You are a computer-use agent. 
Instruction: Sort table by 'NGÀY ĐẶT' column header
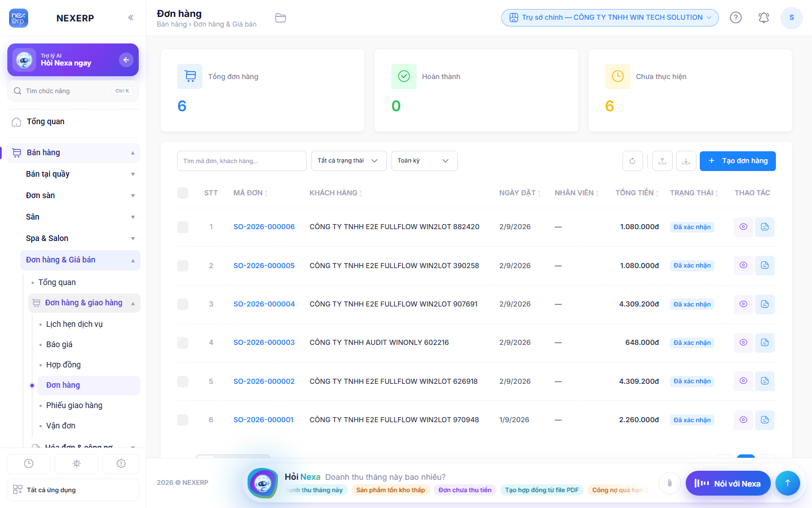coord(520,193)
